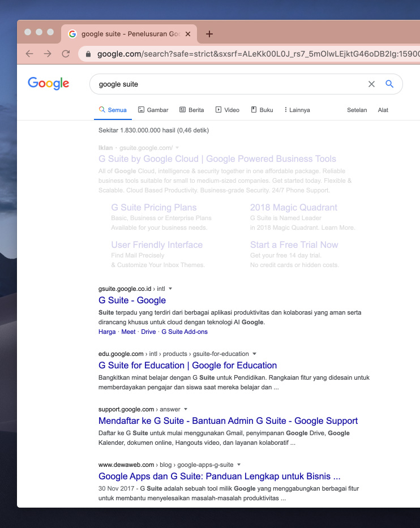420x528 pixels.
Task: Expand the ad gsuite.google.com dropdown arrow
Action: point(178,148)
